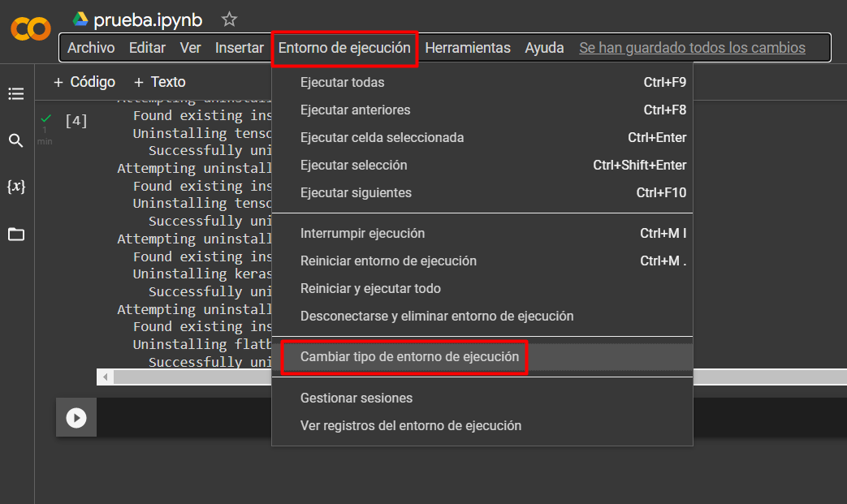Click the Colab logo icon
This screenshot has height=504, width=847.
[x=30, y=29]
